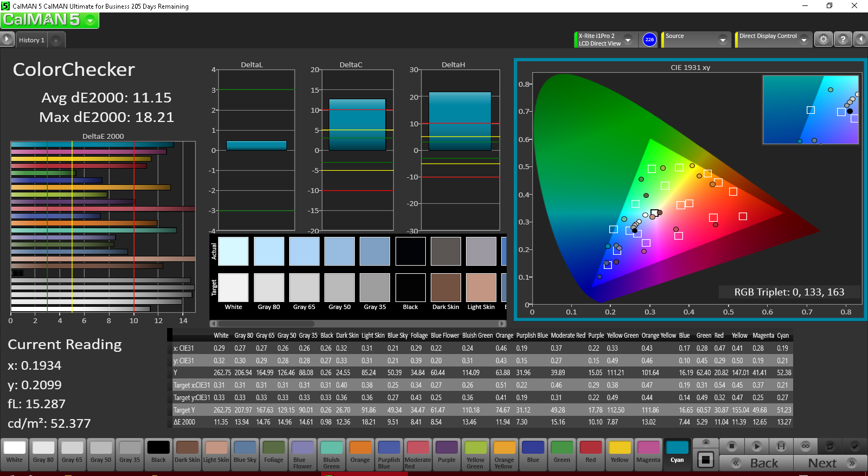This screenshot has height=476, width=868.
Task: Click the ΔE 2000 row header in the table
Action: (184, 422)
